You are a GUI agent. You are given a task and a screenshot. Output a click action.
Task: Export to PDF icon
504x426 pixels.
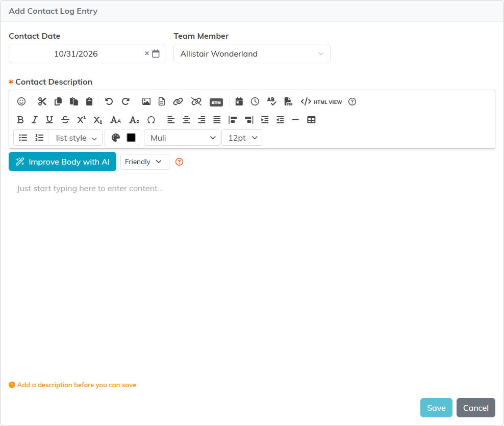(288, 101)
